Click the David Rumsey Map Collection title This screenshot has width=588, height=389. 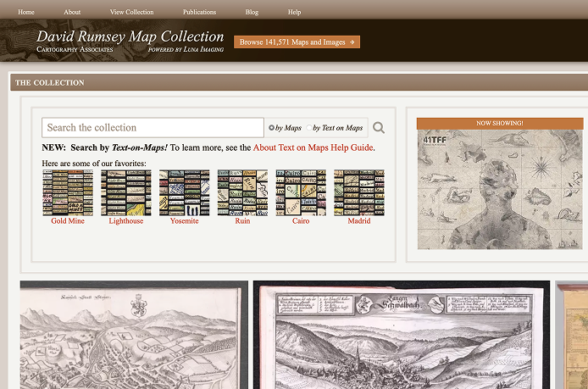click(x=130, y=36)
